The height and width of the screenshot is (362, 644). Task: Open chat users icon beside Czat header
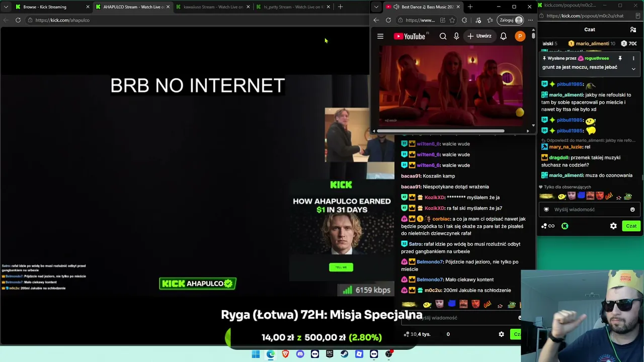[x=633, y=30]
